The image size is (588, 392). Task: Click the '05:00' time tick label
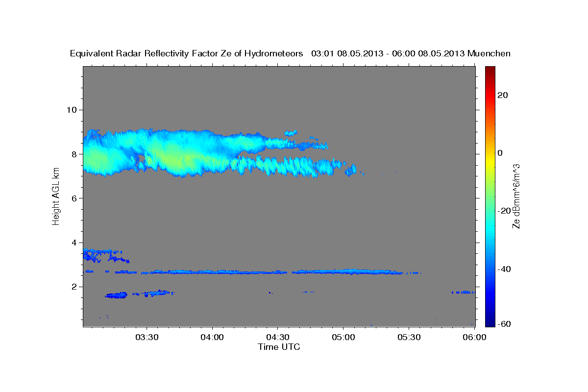pyautogui.click(x=343, y=338)
